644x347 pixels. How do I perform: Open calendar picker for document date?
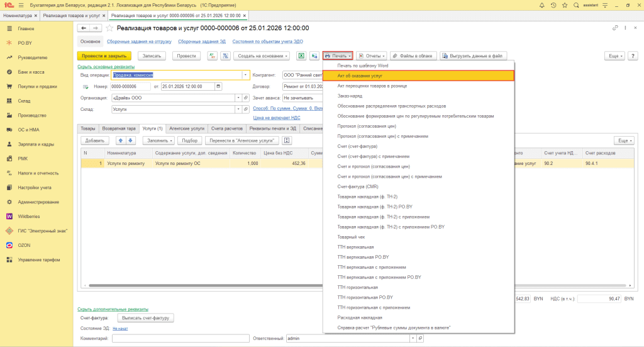click(218, 86)
